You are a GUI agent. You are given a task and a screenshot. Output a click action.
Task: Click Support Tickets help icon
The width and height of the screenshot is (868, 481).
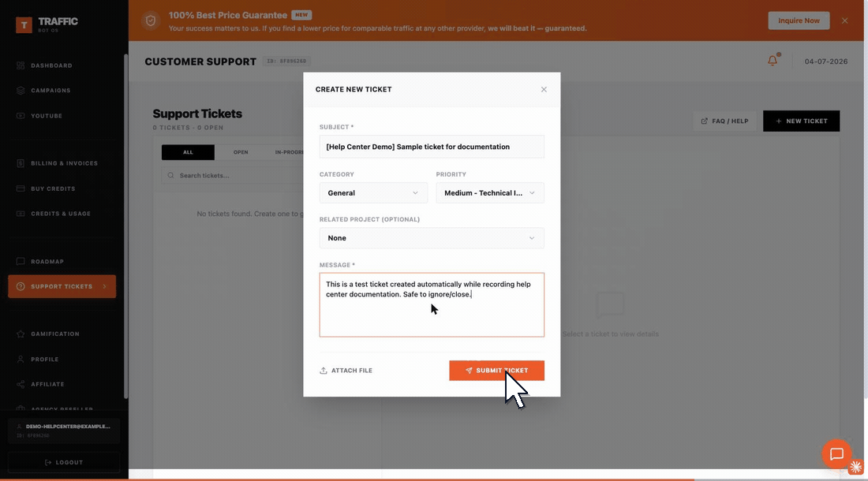click(21, 286)
